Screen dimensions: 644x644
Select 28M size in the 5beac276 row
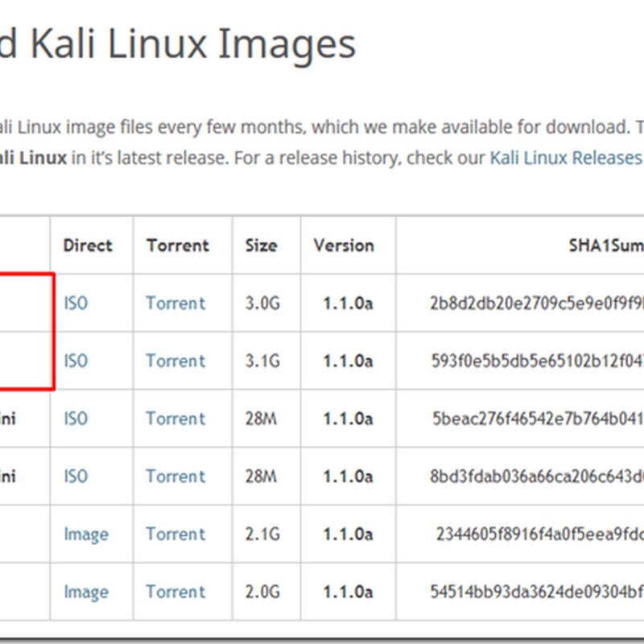(x=261, y=419)
